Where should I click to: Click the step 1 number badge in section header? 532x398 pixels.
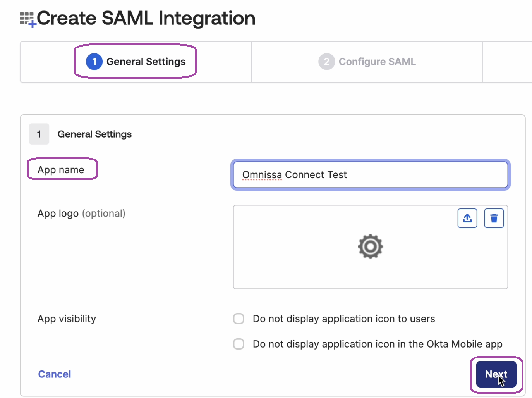click(39, 134)
